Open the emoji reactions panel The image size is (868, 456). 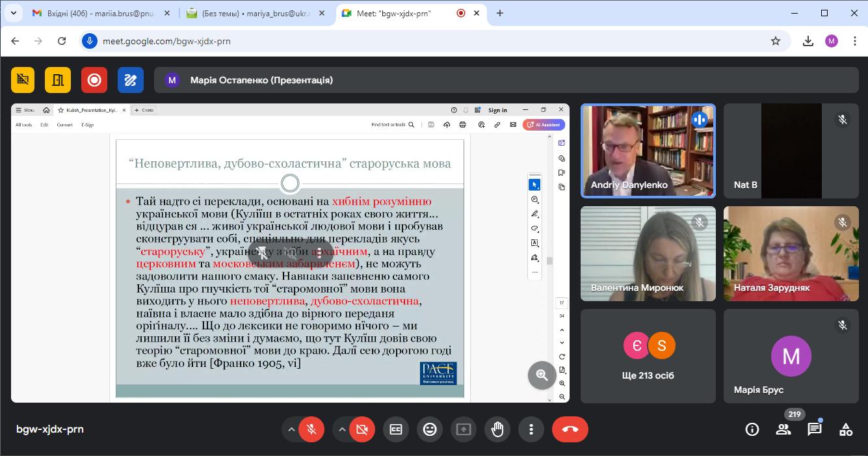(429, 429)
